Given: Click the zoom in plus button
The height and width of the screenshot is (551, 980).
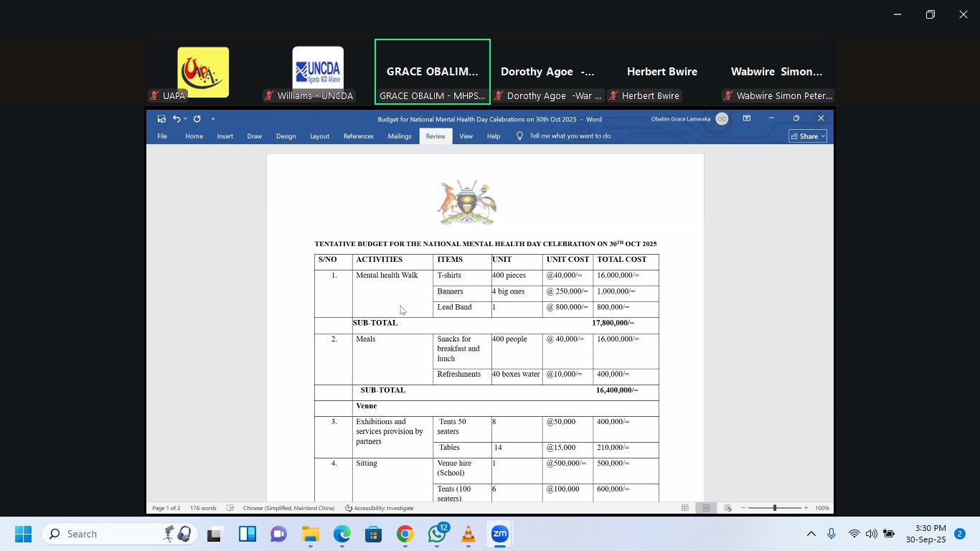Looking at the screenshot, I should tap(806, 508).
